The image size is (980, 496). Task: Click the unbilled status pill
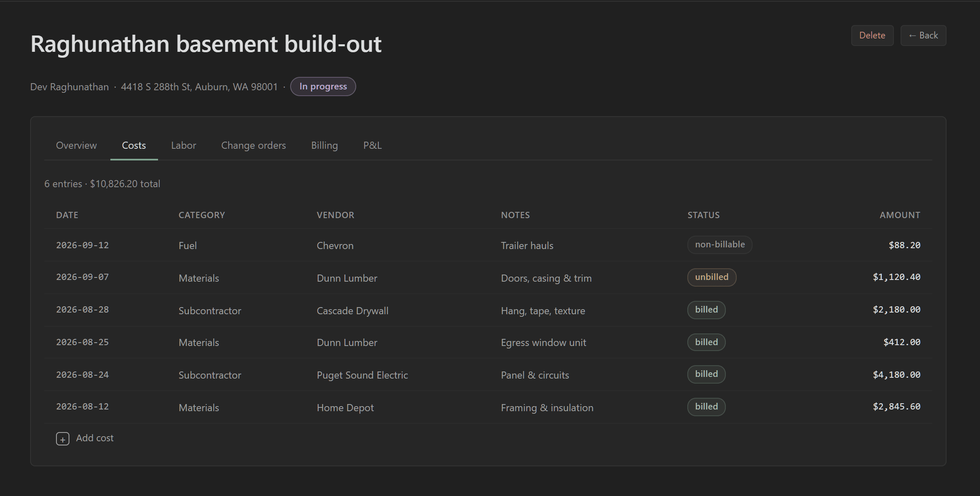712,277
